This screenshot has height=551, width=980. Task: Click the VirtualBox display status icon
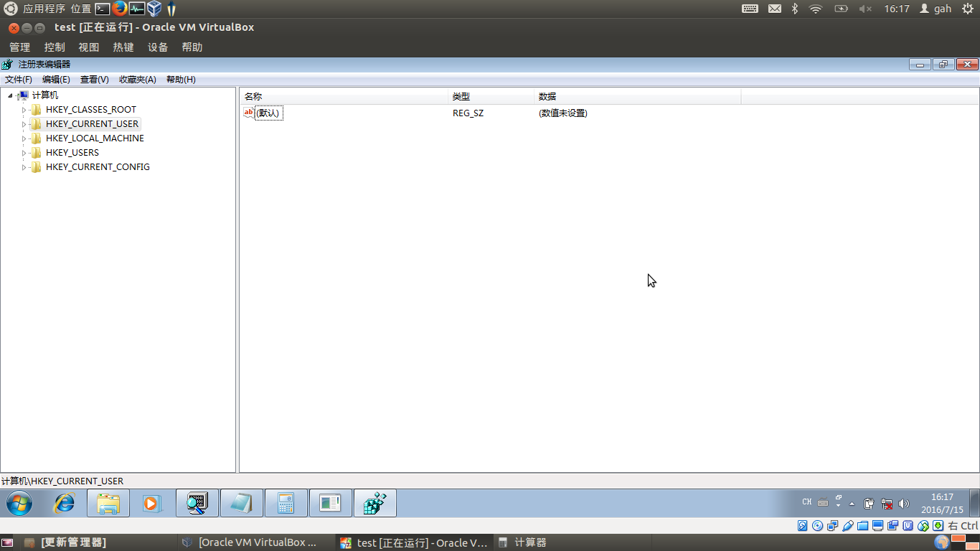pyautogui.click(x=878, y=526)
